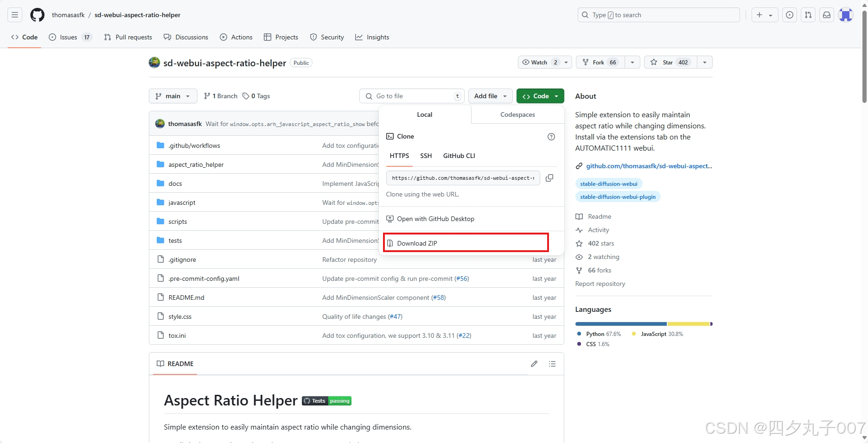Open the github.com/thomasasfk repository website link
Viewport: 868px width, 443px height.
[649, 166]
